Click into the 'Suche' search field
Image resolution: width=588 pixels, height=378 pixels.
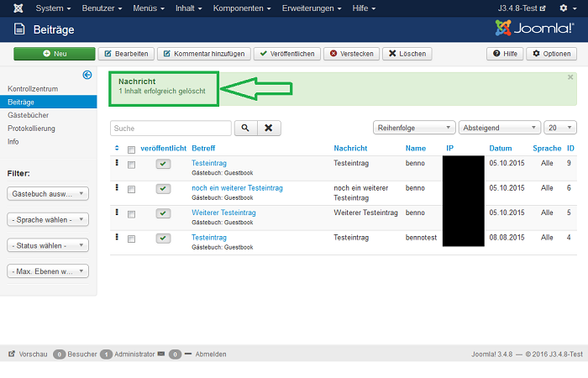[x=171, y=129]
